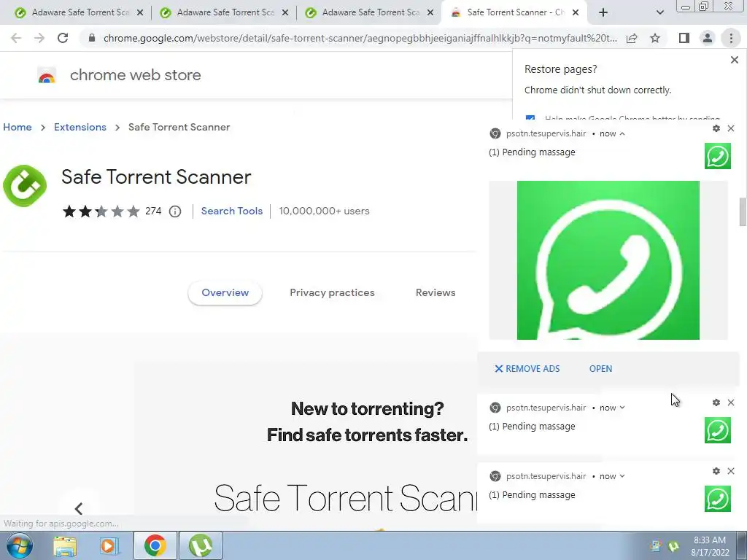Open the side panel icon
This screenshot has height=560, width=747.
point(684,38)
